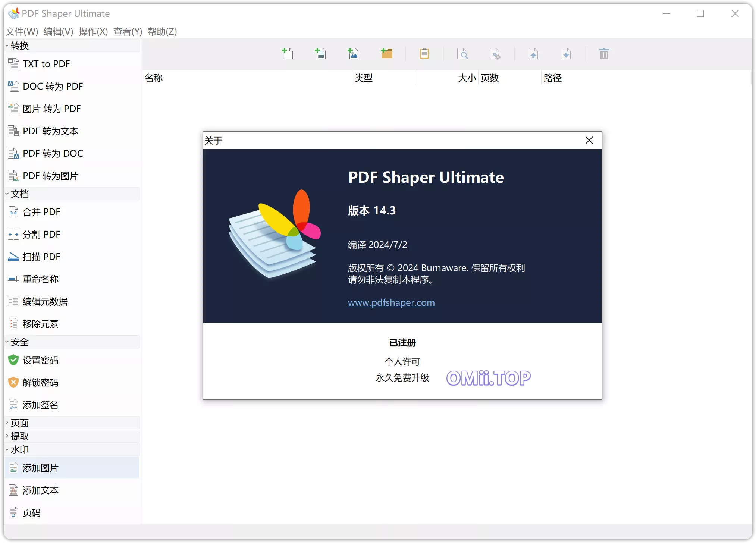Click the PDF 转为 DOC sidebar icon

point(13,153)
